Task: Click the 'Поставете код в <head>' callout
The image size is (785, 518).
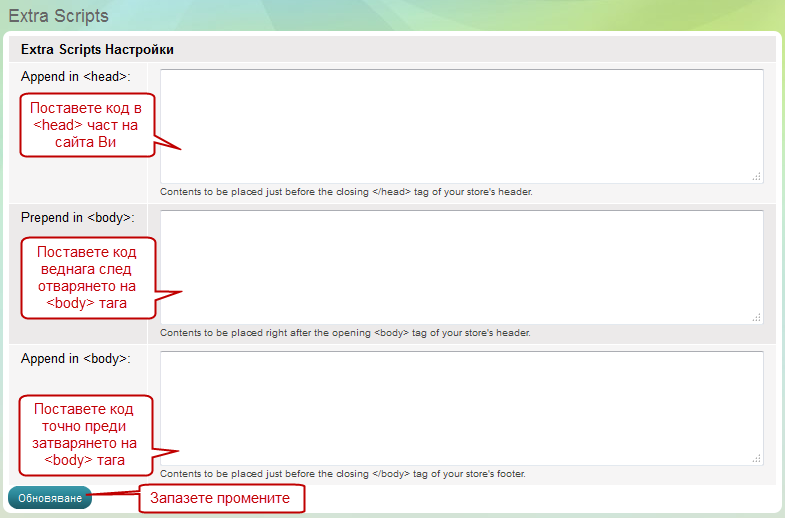Action: tap(86, 125)
